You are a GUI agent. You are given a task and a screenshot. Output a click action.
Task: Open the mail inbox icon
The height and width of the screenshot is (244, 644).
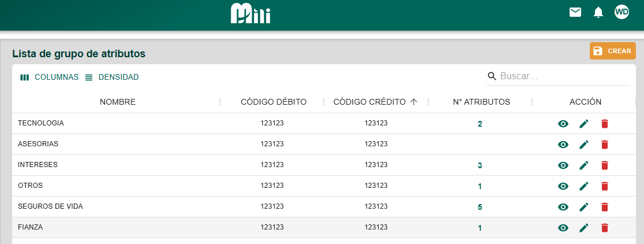(x=575, y=12)
